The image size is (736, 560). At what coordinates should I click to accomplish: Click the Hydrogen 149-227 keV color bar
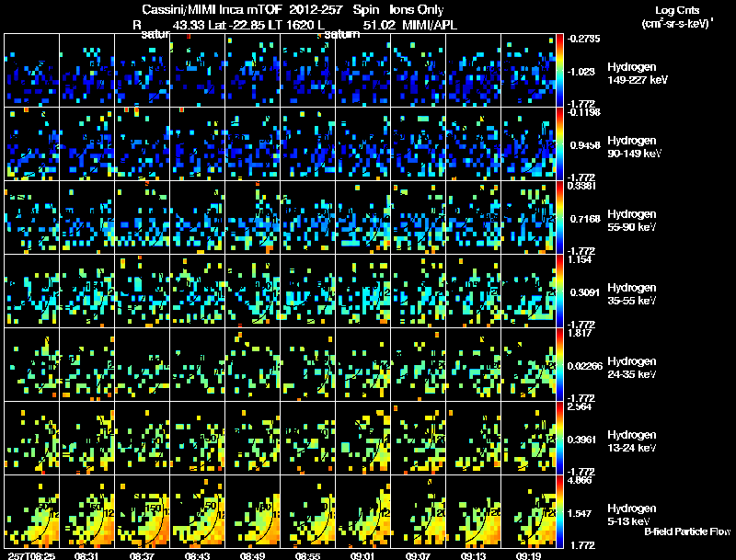pyautogui.click(x=559, y=71)
